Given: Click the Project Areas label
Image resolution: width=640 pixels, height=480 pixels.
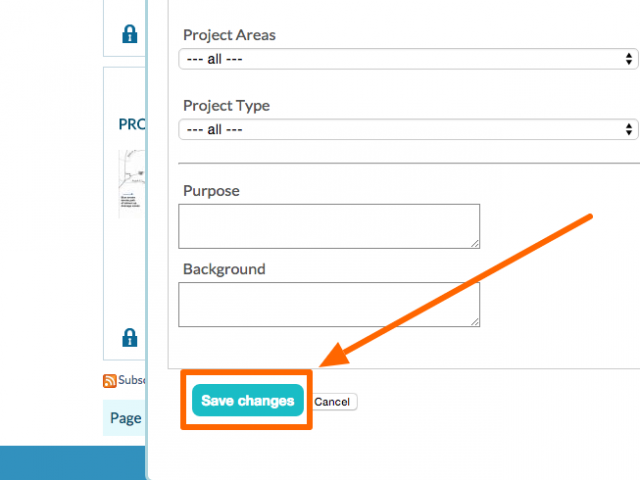Looking at the screenshot, I should 229,35.
